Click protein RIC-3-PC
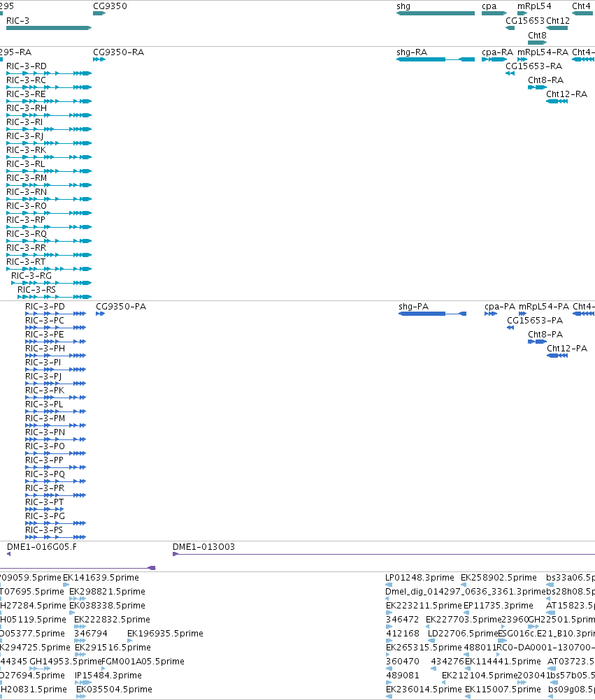This screenshot has height=700, width=595. click(x=55, y=328)
